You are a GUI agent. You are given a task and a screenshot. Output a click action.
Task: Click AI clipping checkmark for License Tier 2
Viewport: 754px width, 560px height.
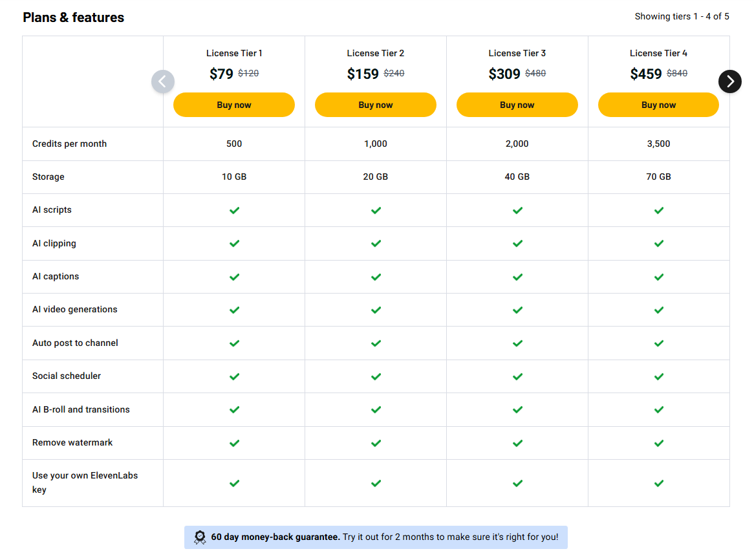[x=376, y=243]
